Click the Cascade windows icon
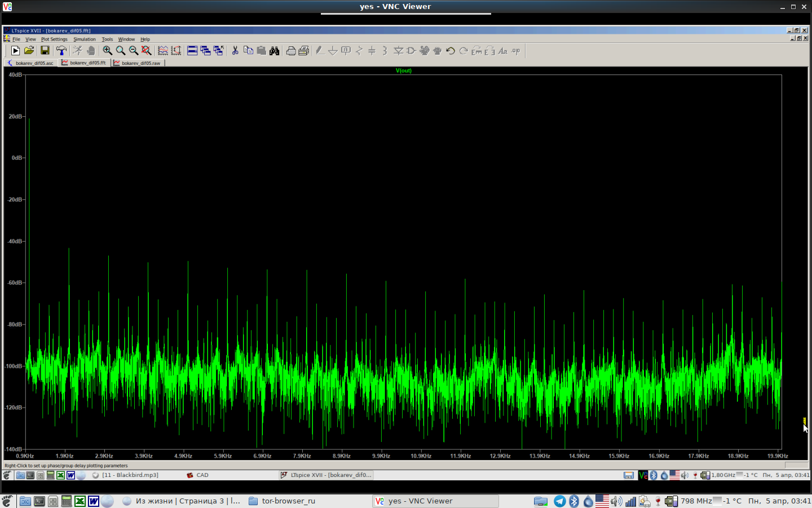The width and height of the screenshot is (812, 508). (x=205, y=51)
